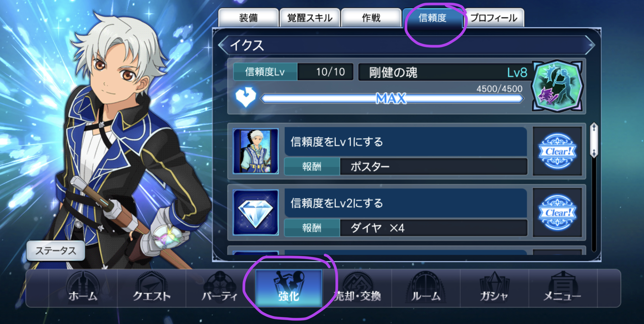Open the クエスト navigation icon
The width and height of the screenshot is (644, 324).
152,288
